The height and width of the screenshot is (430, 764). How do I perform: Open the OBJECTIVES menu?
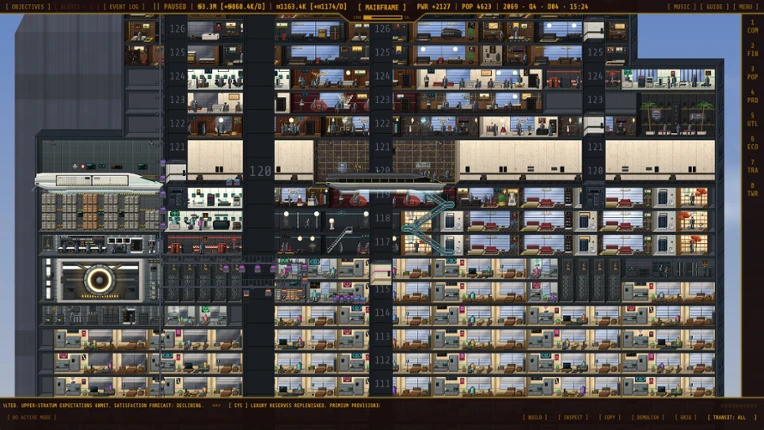(x=28, y=7)
